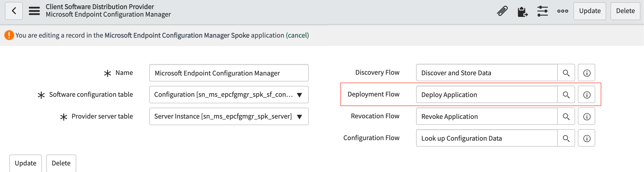The image size is (644, 172).
Task: Click into the Name input field
Action: pyautogui.click(x=229, y=73)
